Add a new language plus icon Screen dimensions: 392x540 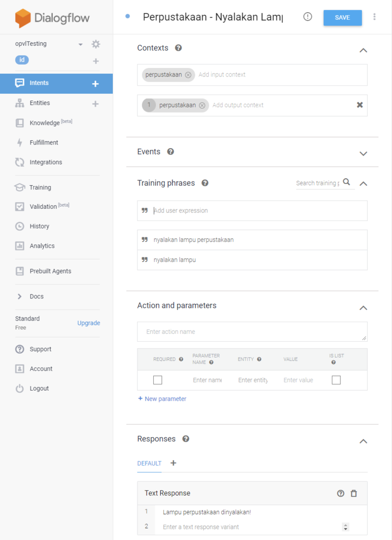coord(96,61)
